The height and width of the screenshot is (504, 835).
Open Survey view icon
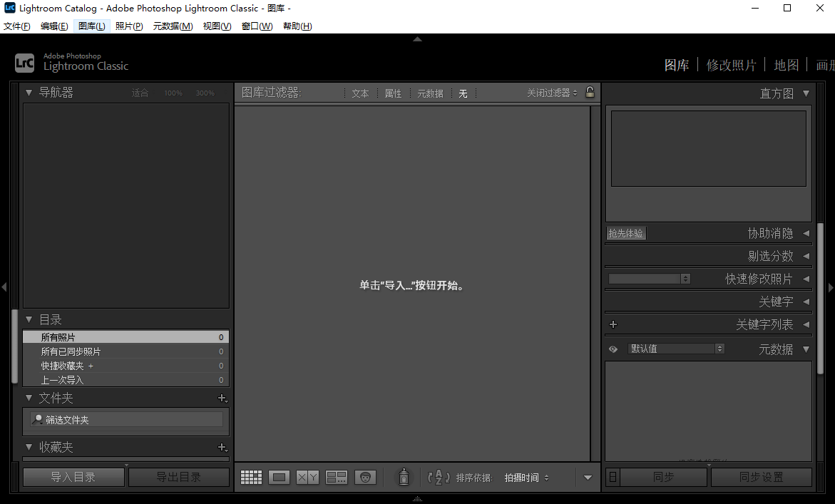click(337, 478)
